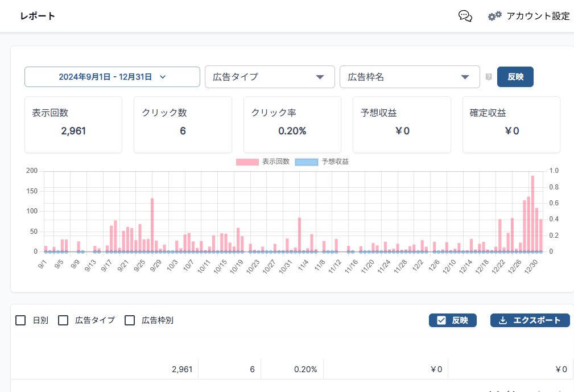Click the download icon on the エクスポート button
This screenshot has height=392, width=574.
(x=502, y=320)
